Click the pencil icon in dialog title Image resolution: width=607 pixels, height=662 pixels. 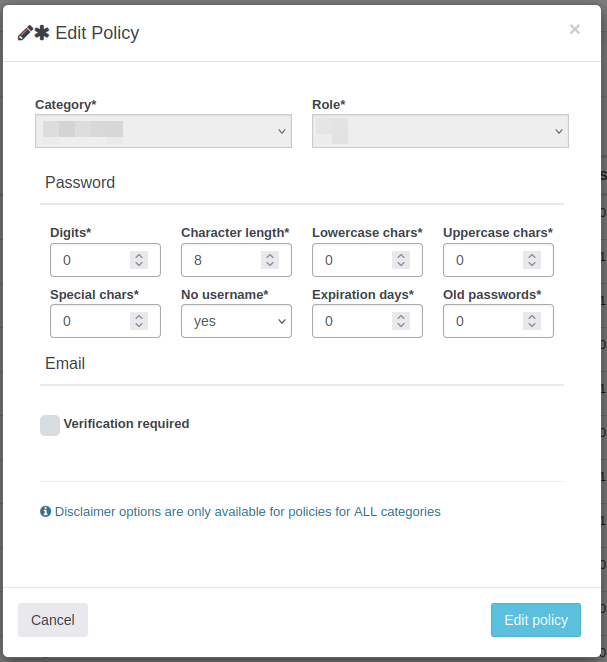pyautogui.click(x=25, y=33)
